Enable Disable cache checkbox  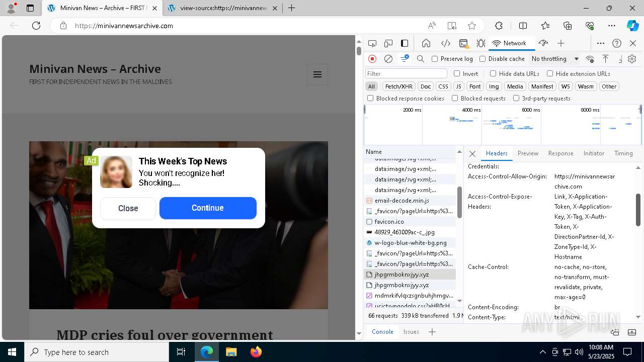pyautogui.click(x=482, y=59)
